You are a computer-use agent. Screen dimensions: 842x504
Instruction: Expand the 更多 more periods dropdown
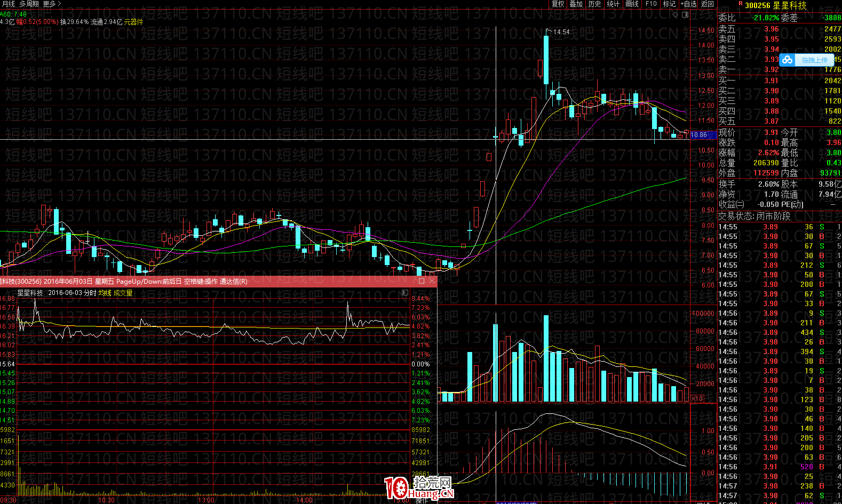pos(52,4)
